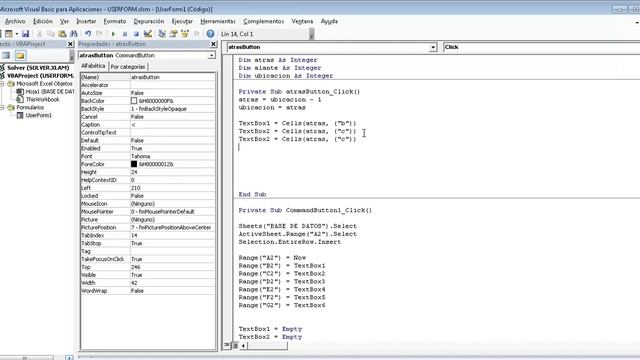640x360 pixels.
Task: Open the atrasButton CommandButton properties combo arrow
Action: 211,55
